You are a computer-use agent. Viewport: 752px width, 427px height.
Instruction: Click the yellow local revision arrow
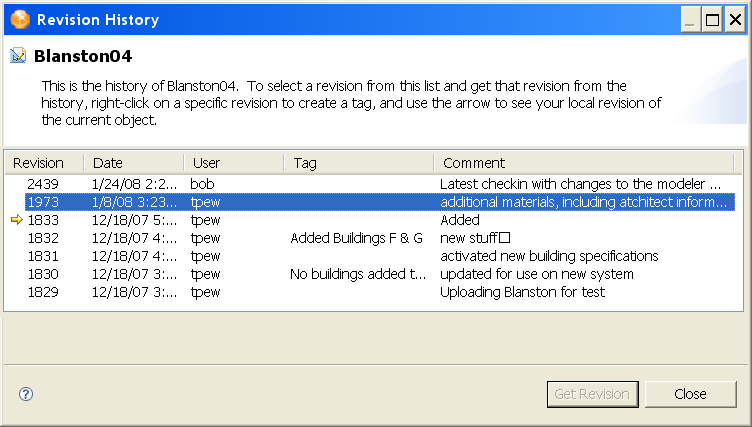tap(15, 220)
